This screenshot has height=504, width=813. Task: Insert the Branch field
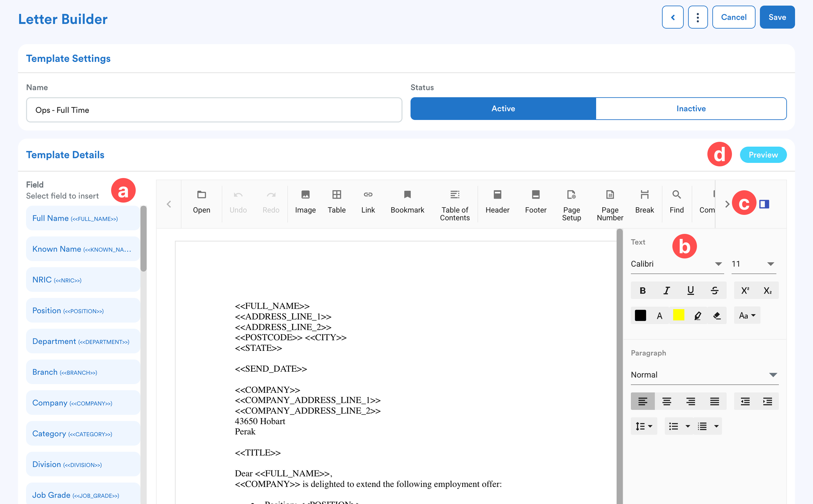(83, 372)
